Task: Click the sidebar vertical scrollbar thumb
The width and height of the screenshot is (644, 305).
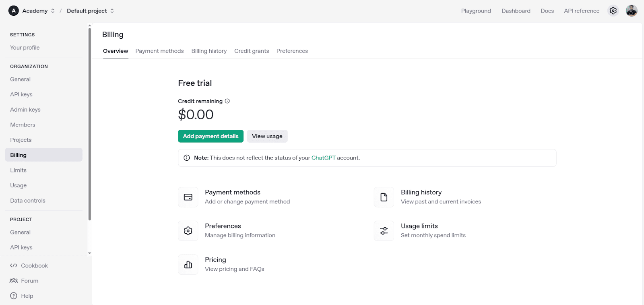Action: (89, 124)
